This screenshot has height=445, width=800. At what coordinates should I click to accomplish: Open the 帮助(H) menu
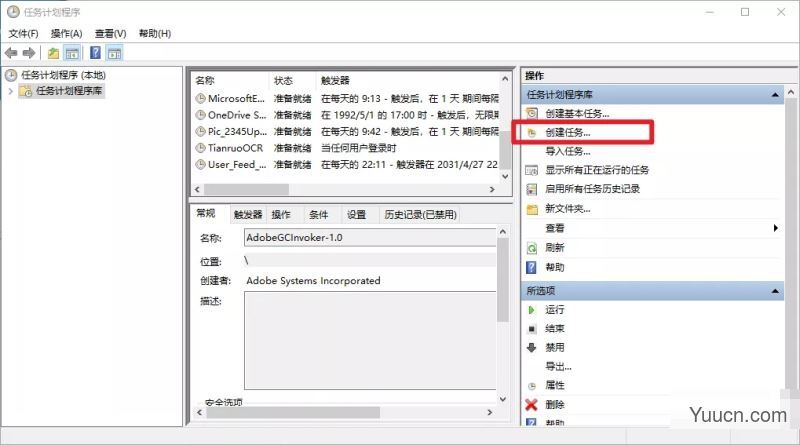click(x=155, y=33)
